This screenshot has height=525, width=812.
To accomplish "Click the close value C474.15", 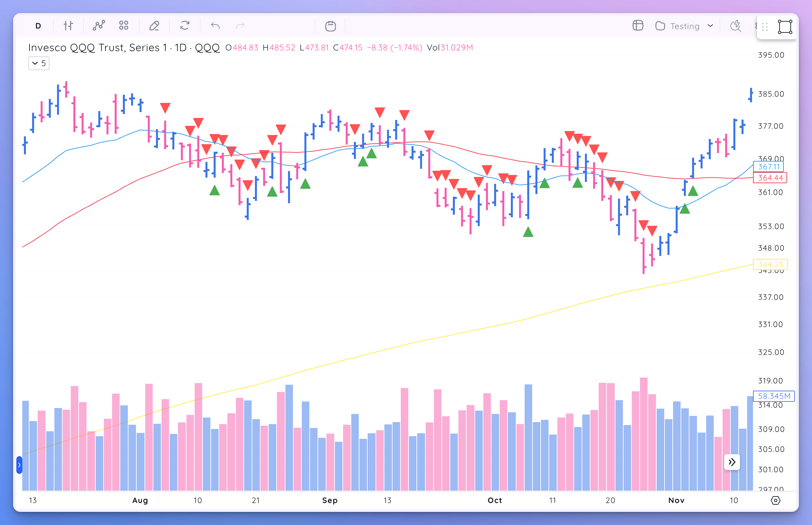I will pos(348,48).
